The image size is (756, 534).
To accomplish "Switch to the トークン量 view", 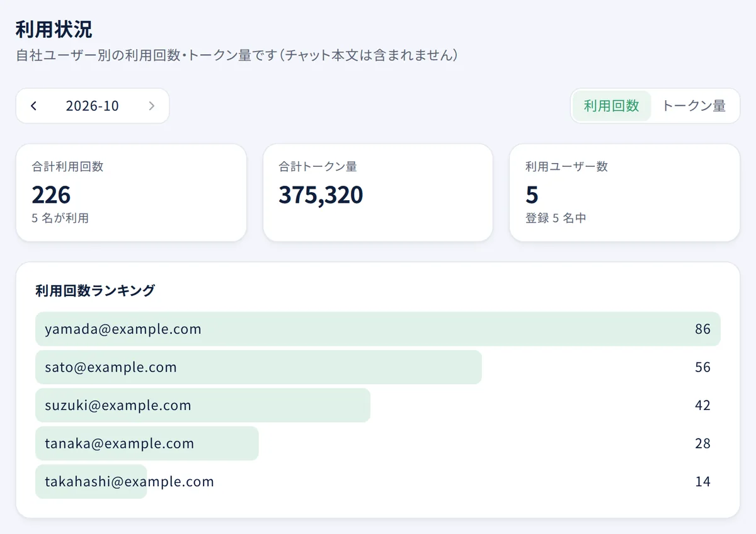I will [x=694, y=106].
